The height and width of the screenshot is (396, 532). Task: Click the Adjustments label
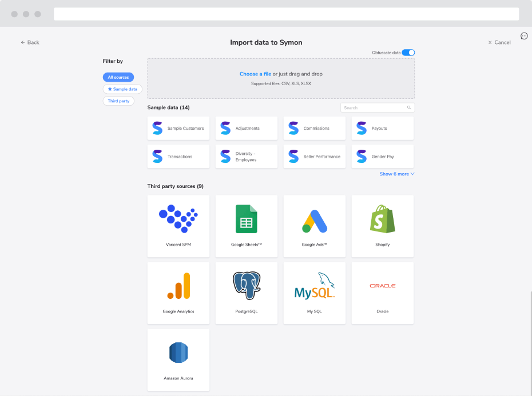tap(247, 128)
